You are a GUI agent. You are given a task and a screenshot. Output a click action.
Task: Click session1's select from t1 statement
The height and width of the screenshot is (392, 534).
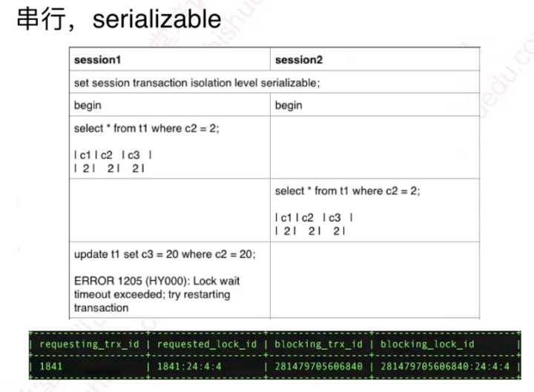click(x=147, y=128)
